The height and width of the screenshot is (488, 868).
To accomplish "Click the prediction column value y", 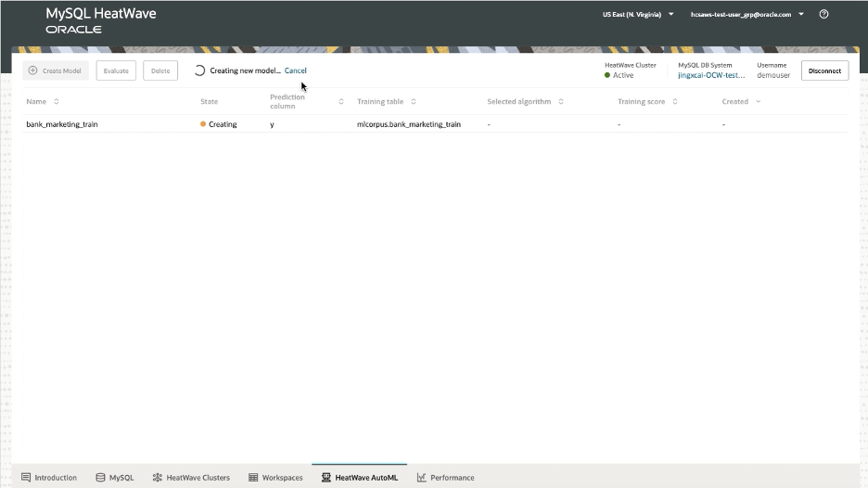I will (272, 124).
